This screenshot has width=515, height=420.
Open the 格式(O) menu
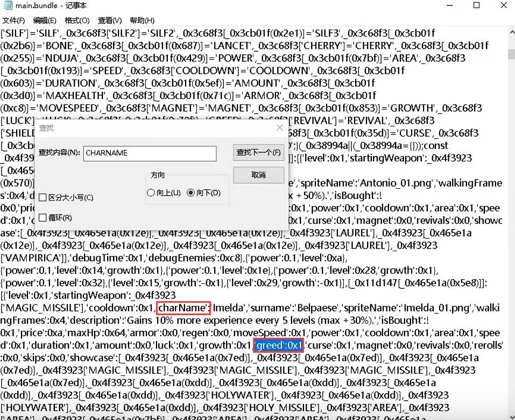pyautogui.click(x=76, y=20)
